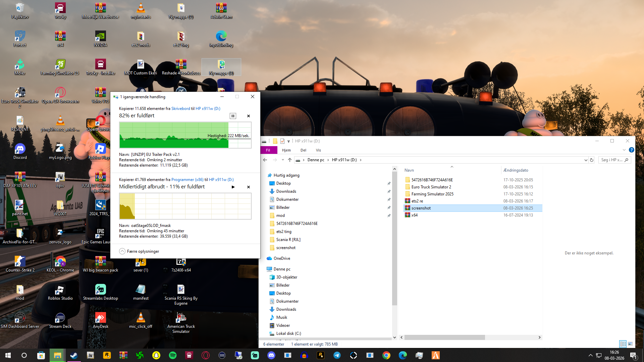Cancel the 82% copy operation
This screenshot has height=362, width=644.
coord(249,116)
